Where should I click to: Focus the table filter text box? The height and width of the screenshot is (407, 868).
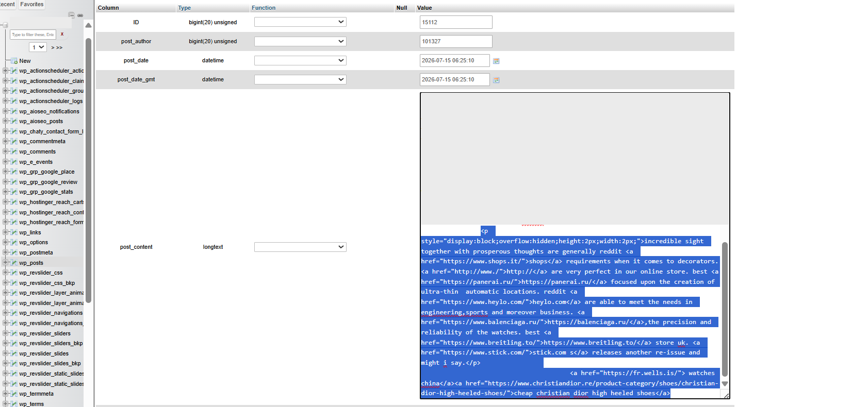pyautogui.click(x=33, y=35)
